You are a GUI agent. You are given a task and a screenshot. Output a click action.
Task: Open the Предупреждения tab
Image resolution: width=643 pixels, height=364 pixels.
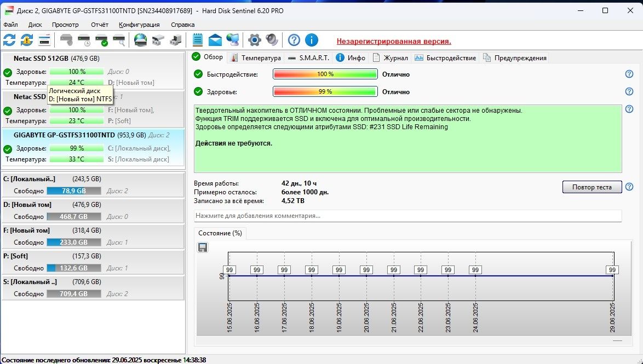coord(515,58)
